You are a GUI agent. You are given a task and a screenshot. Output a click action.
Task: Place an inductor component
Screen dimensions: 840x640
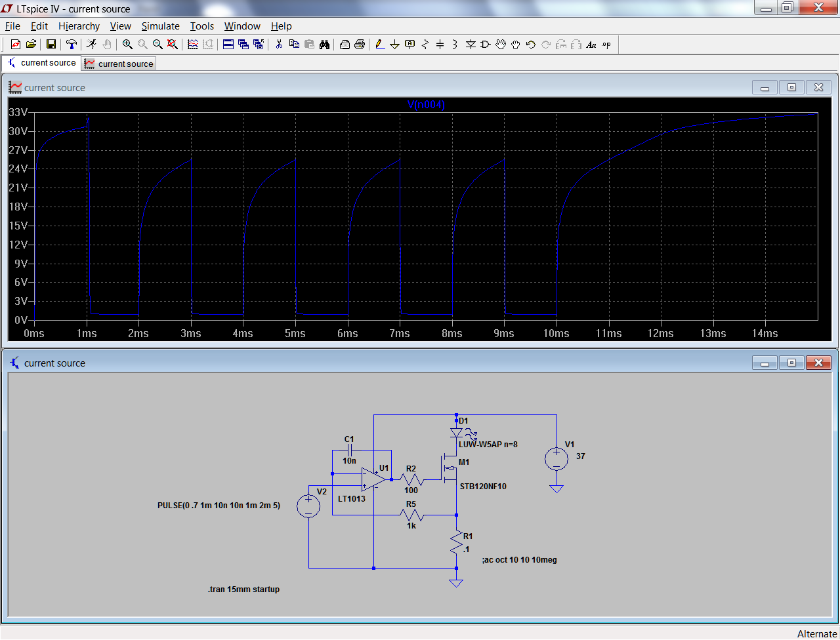(455, 45)
